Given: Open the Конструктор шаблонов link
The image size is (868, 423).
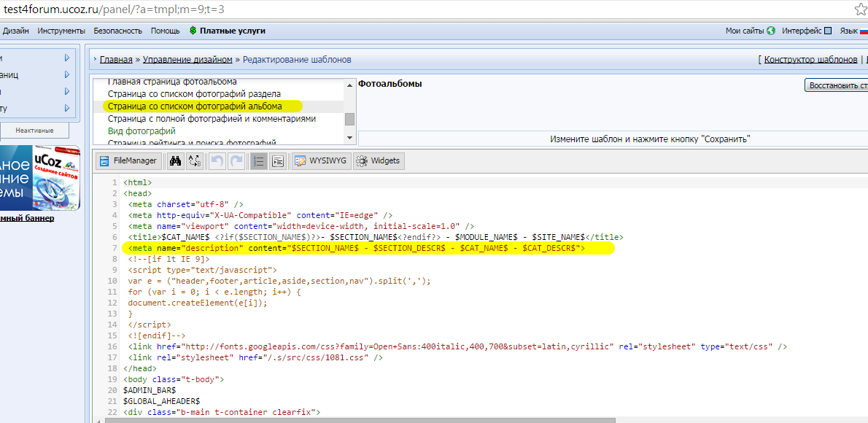Looking at the screenshot, I should [811, 60].
